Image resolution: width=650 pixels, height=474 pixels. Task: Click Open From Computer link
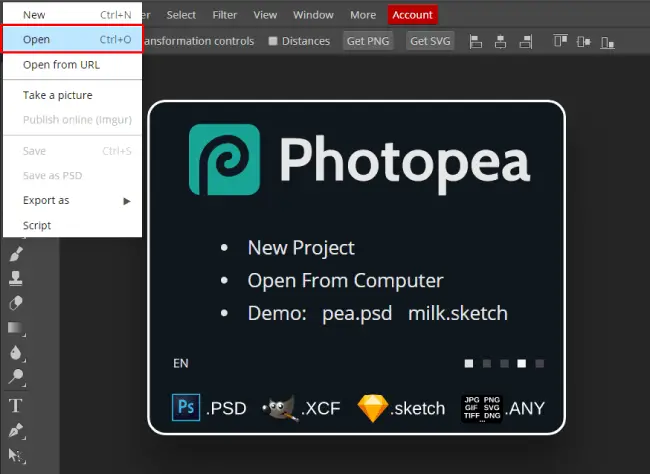click(345, 281)
